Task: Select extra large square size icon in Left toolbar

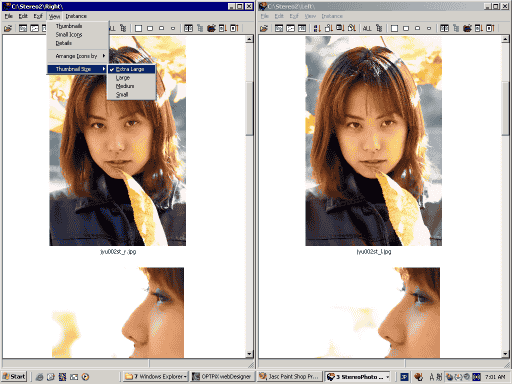Action: [x=394, y=29]
